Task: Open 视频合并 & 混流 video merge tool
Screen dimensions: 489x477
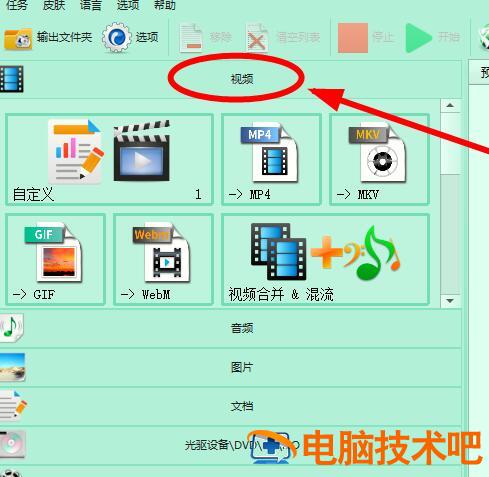Action: 325,259
